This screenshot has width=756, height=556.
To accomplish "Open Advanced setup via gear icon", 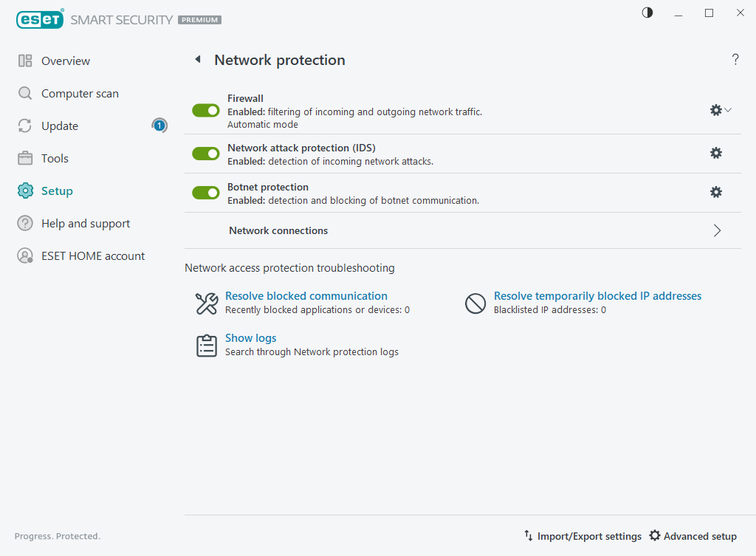I will click(655, 536).
